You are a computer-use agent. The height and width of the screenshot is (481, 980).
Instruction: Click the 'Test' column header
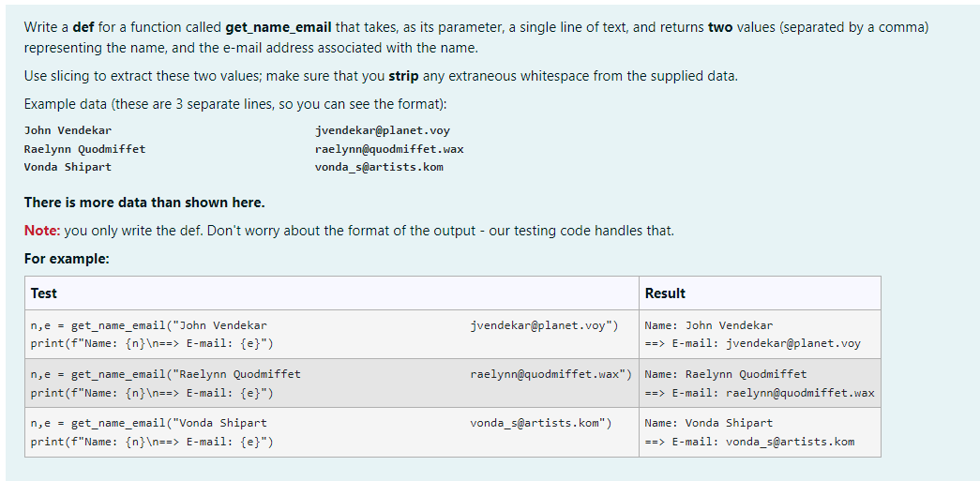pos(44,293)
